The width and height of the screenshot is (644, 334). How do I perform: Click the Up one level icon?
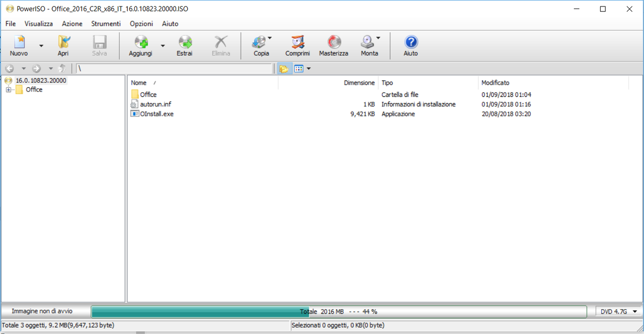coord(62,69)
